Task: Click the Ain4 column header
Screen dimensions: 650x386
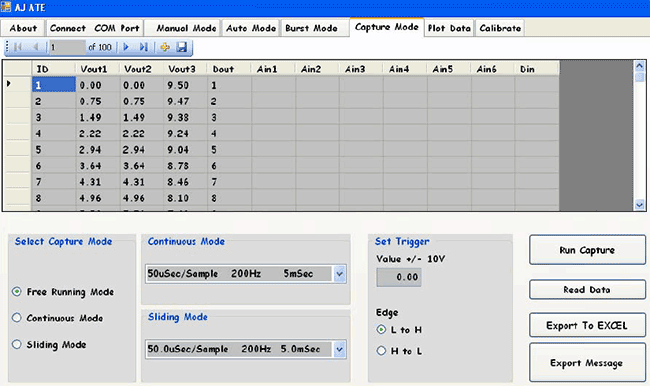Action: click(405, 69)
